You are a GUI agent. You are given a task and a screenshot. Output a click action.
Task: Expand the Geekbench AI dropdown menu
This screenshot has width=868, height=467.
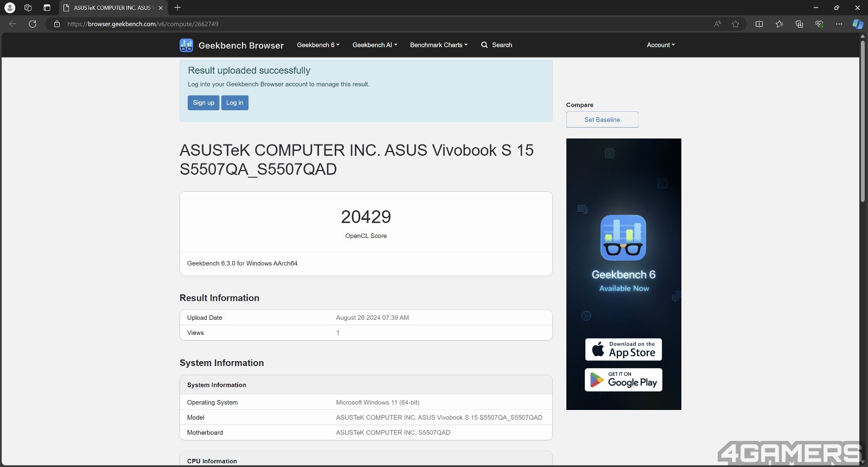pos(375,45)
